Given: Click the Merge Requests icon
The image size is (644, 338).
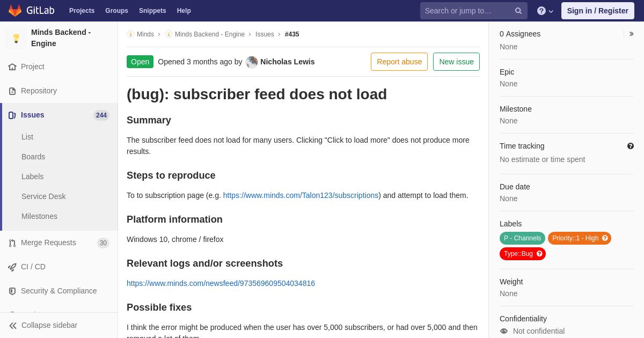Looking at the screenshot, I should pos(12,243).
